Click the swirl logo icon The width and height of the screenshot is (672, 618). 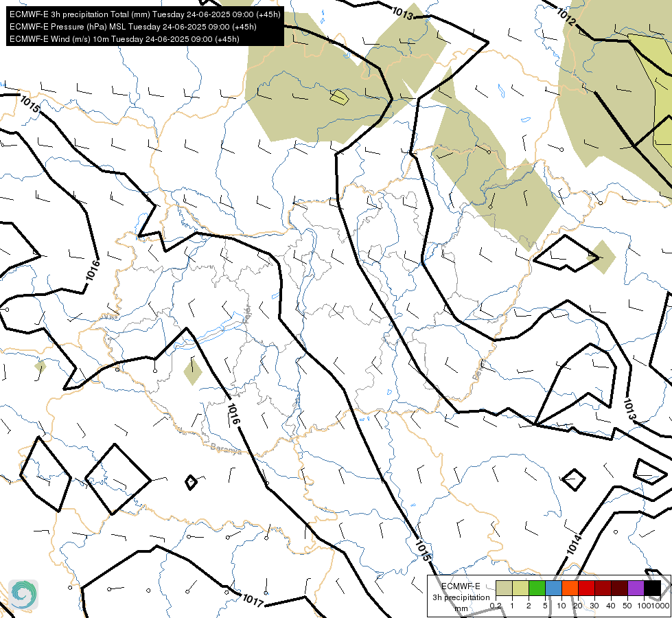pyautogui.click(x=23, y=595)
